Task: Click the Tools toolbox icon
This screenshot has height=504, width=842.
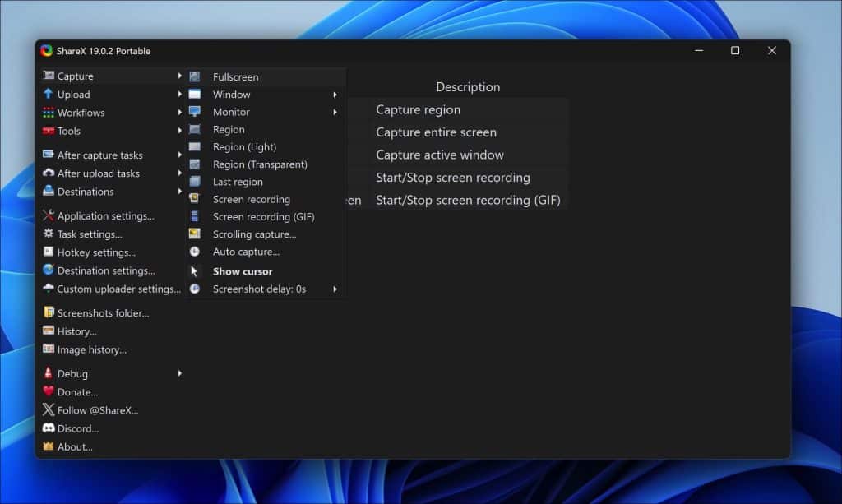Action: [x=49, y=131]
